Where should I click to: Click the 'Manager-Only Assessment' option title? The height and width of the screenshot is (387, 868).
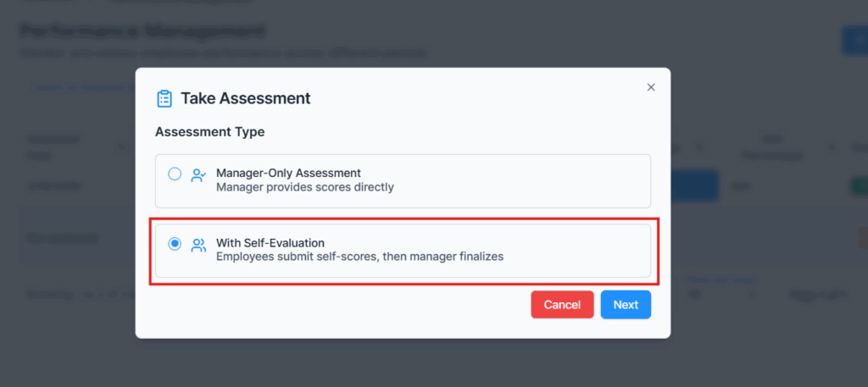point(288,173)
